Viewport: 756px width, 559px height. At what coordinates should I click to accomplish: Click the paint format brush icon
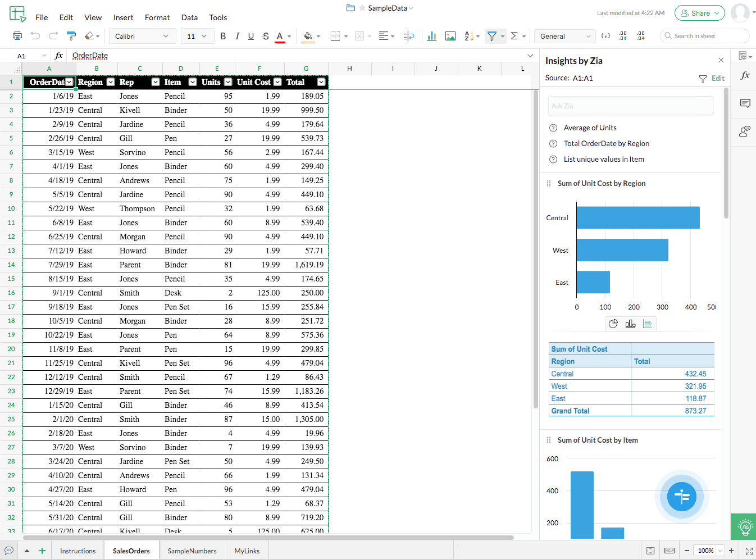[71, 36]
